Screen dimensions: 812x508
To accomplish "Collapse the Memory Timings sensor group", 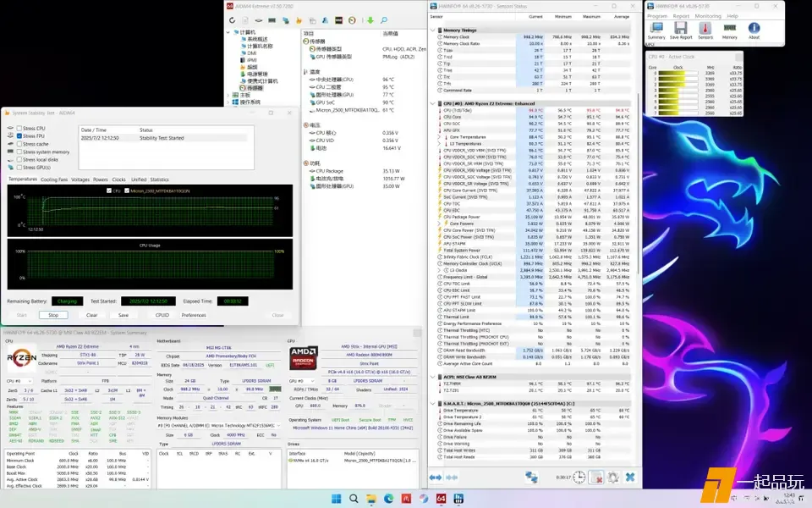I will click(x=433, y=30).
